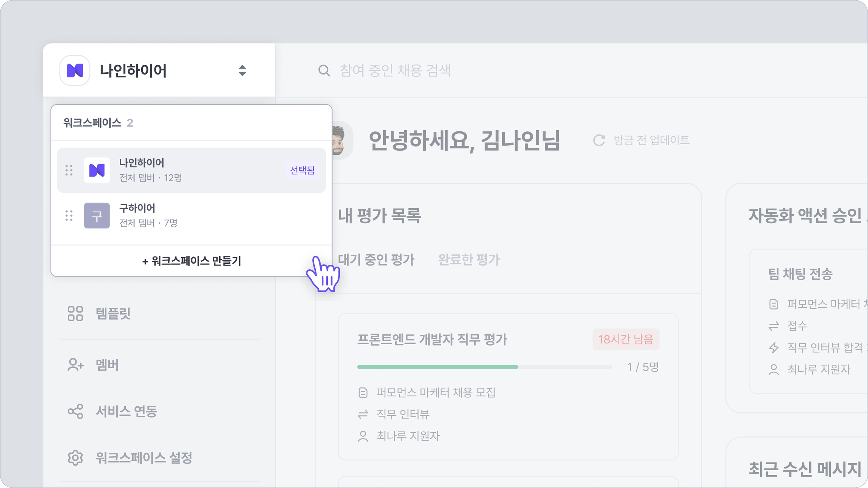Click + 워크스페이스 만들기 button
The image size is (868, 488).
(x=191, y=261)
